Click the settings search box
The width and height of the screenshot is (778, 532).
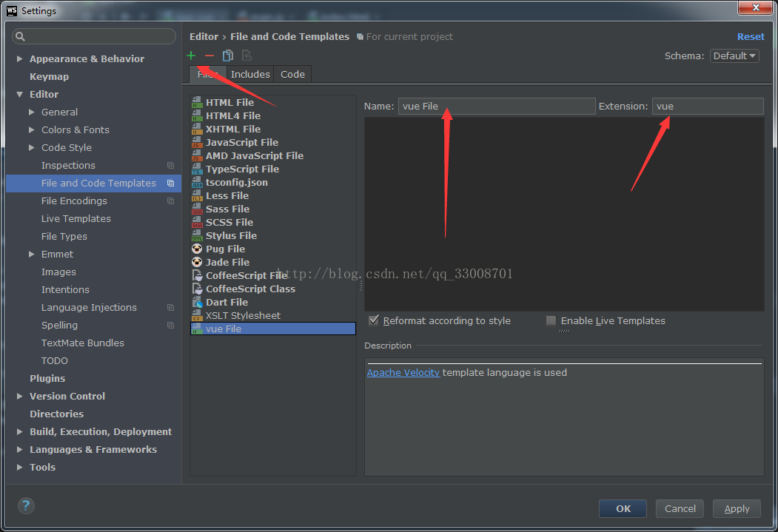click(94, 36)
